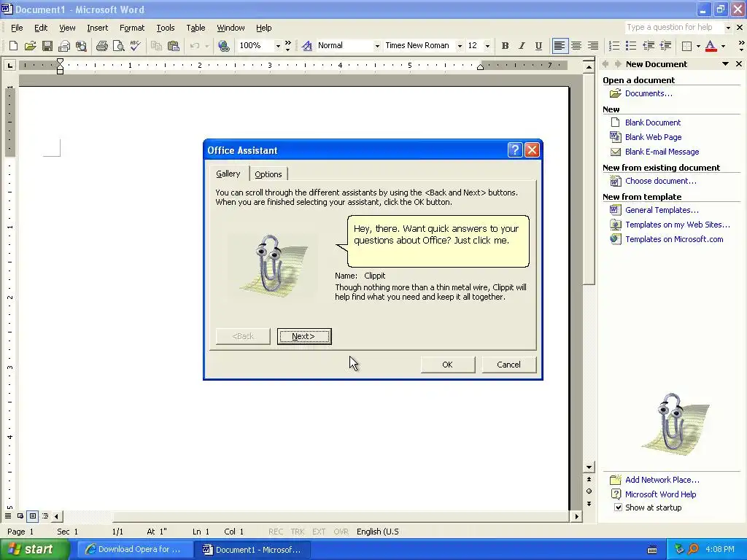This screenshot has width=747, height=560.
Task: Open Print Preview from the toolbar
Action: [x=118, y=46]
